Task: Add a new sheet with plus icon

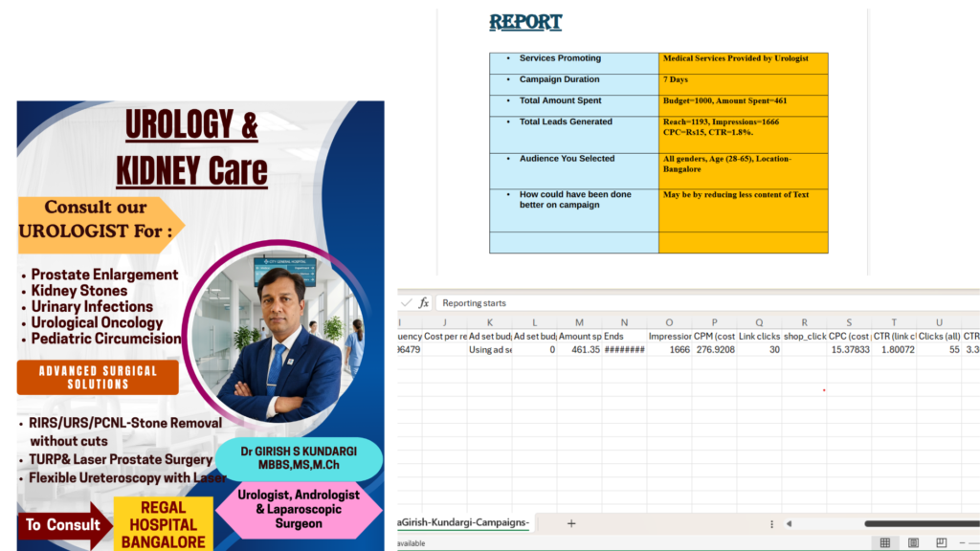Action: 571,523
